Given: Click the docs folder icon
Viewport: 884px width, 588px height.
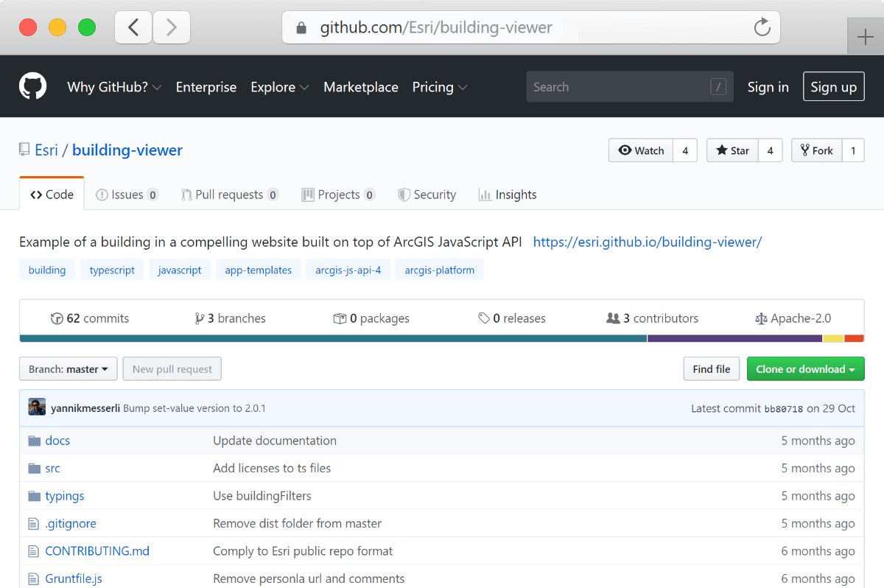Looking at the screenshot, I should tap(34, 441).
